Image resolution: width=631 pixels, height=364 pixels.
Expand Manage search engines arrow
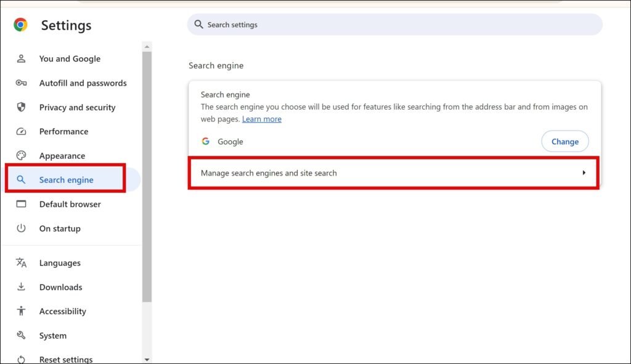click(x=584, y=172)
